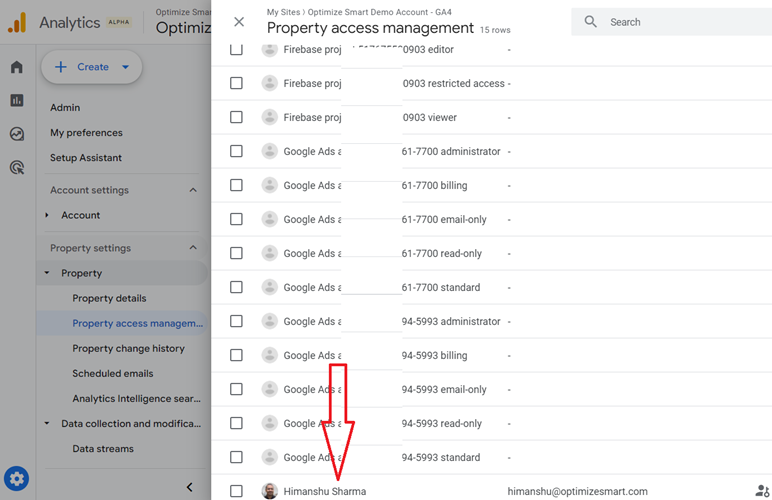Click the search magnifier icon
The height and width of the screenshot is (500, 772).
(590, 22)
